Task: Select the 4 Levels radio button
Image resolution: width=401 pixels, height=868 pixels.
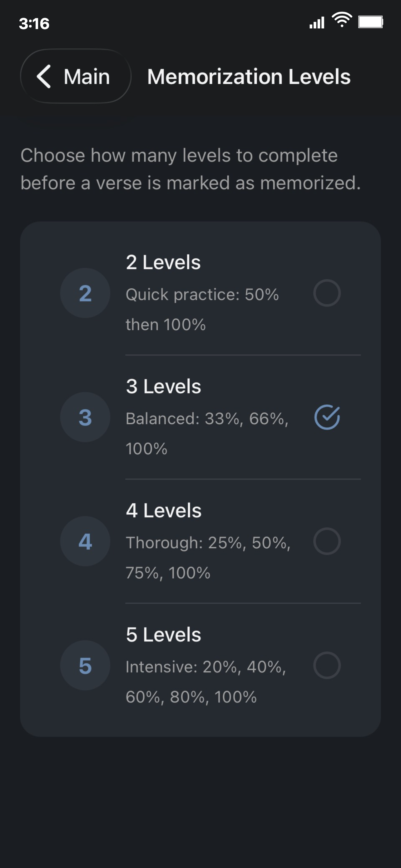Action: [328, 541]
